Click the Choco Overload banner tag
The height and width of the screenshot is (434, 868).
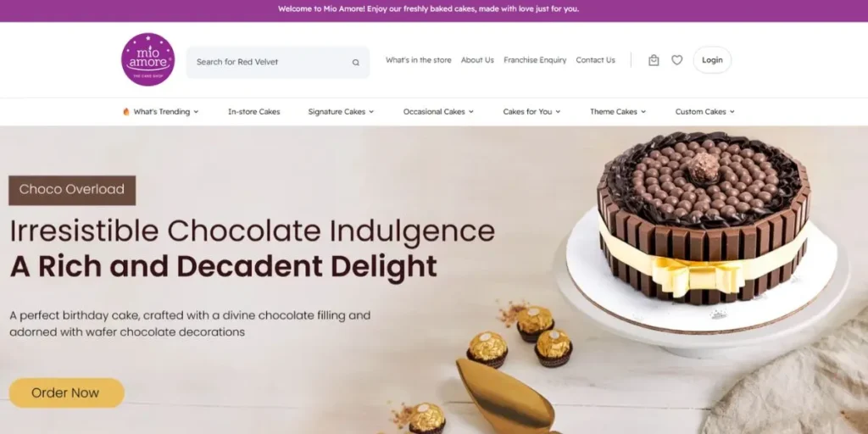point(72,190)
